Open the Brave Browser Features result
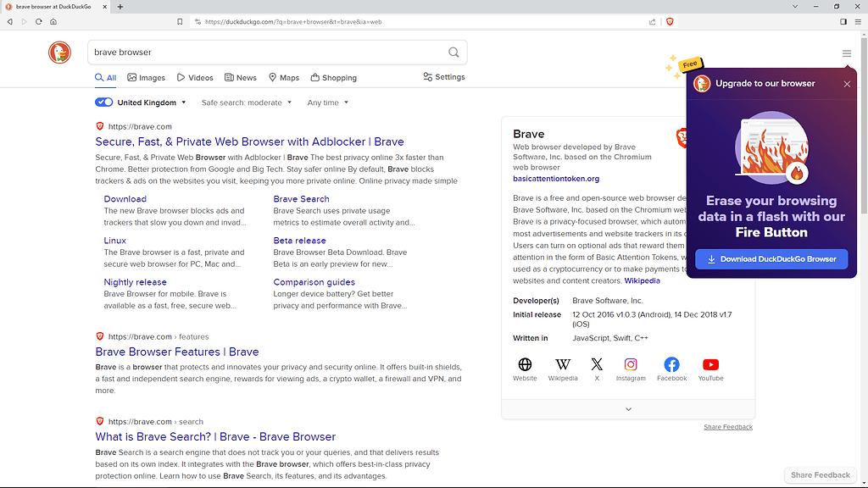 [177, 352]
